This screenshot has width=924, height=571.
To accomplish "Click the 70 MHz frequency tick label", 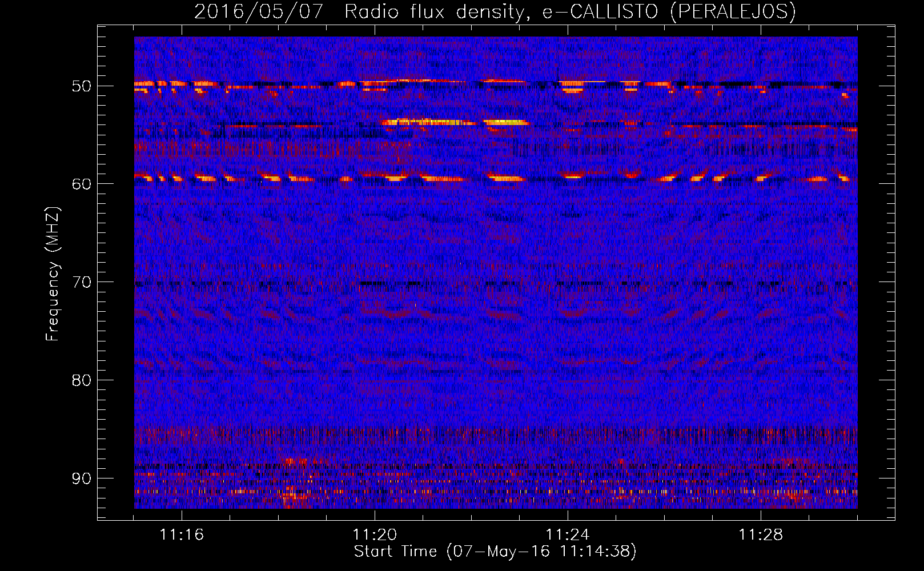I will (x=82, y=282).
